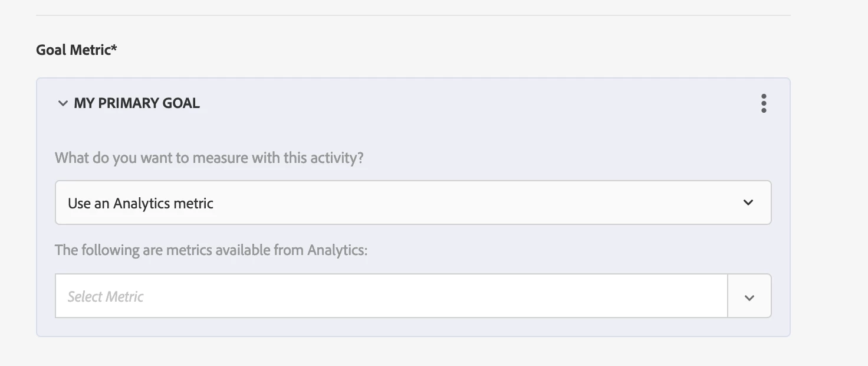Click the Goal Metric section label
The image size is (868, 366).
click(x=73, y=50)
